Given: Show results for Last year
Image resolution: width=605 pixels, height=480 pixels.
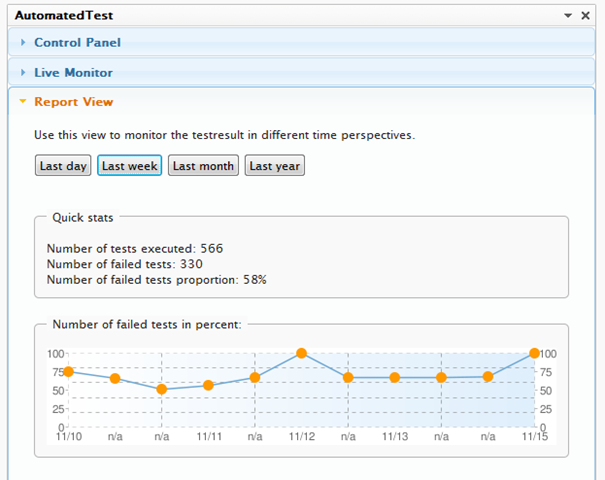Looking at the screenshot, I should (x=275, y=166).
